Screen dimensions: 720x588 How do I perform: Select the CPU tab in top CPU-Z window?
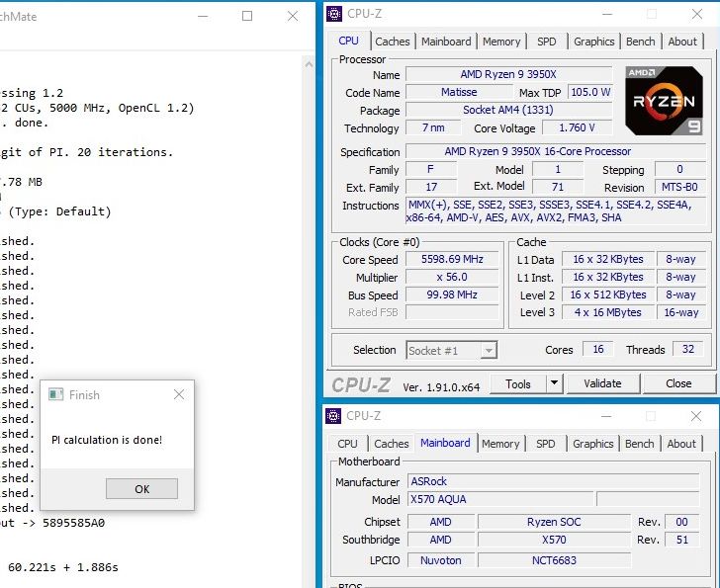tap(348, 41)
